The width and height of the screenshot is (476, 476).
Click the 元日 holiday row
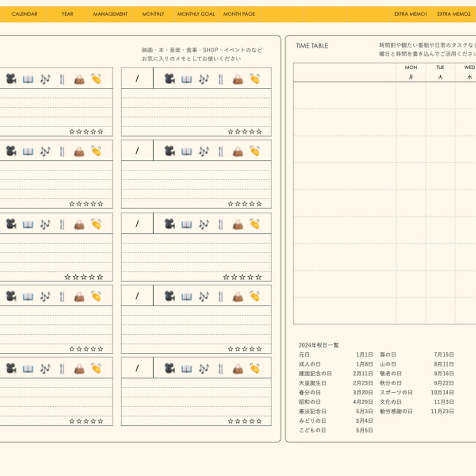[335, 354]
